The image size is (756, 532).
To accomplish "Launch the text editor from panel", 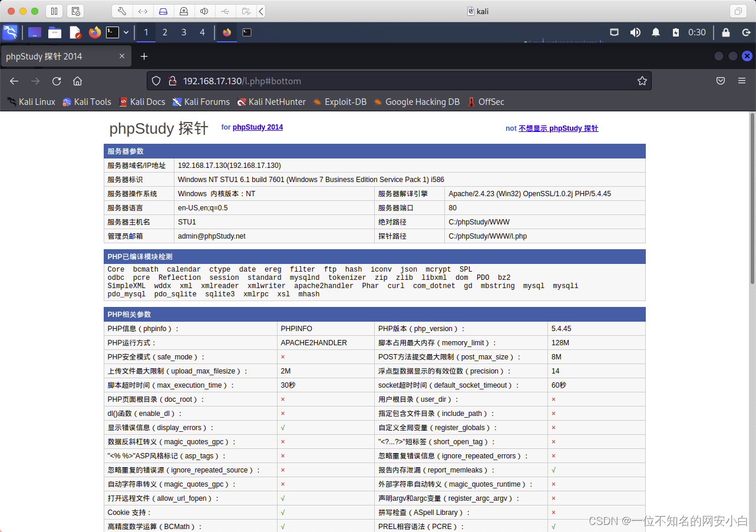I will point(75,32).
